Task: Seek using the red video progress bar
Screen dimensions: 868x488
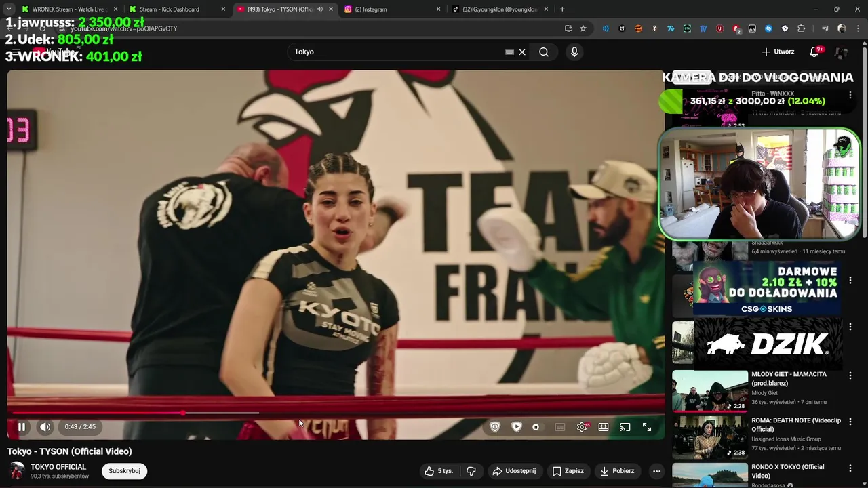Action: click(x=336, y=413)
